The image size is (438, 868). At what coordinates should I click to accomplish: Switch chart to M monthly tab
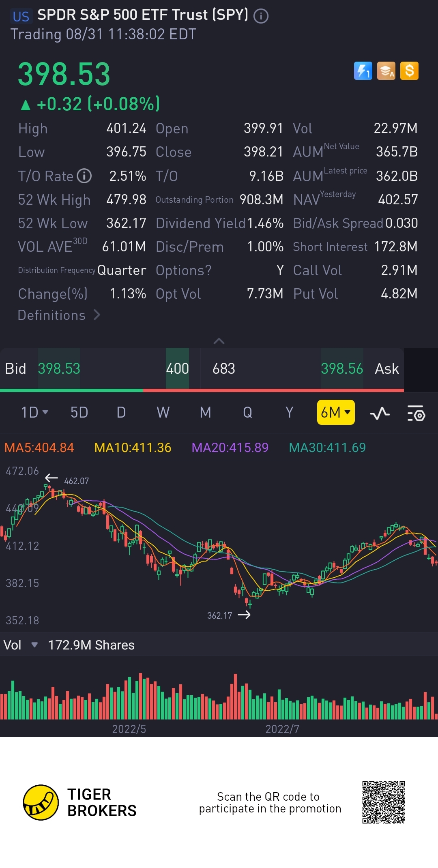(x=205, y=412)
